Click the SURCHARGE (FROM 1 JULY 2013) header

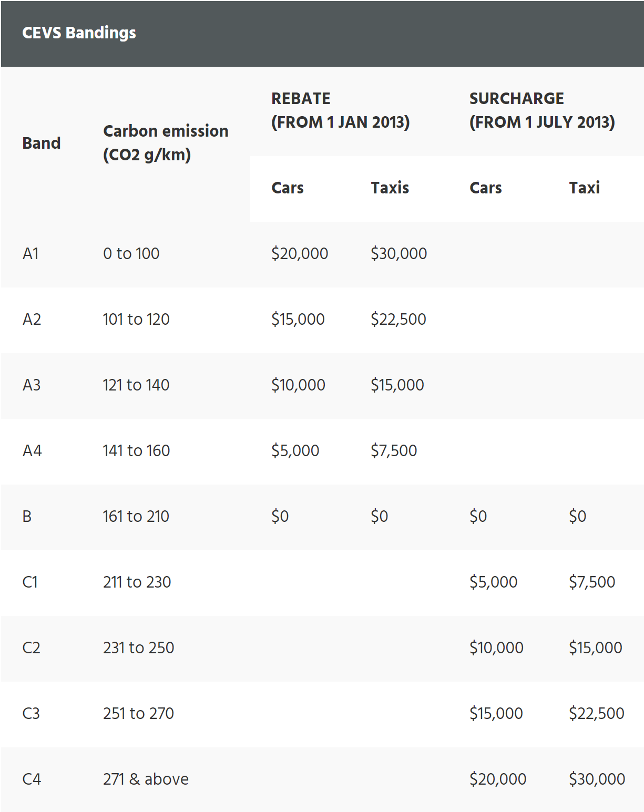tap(542, 110)
